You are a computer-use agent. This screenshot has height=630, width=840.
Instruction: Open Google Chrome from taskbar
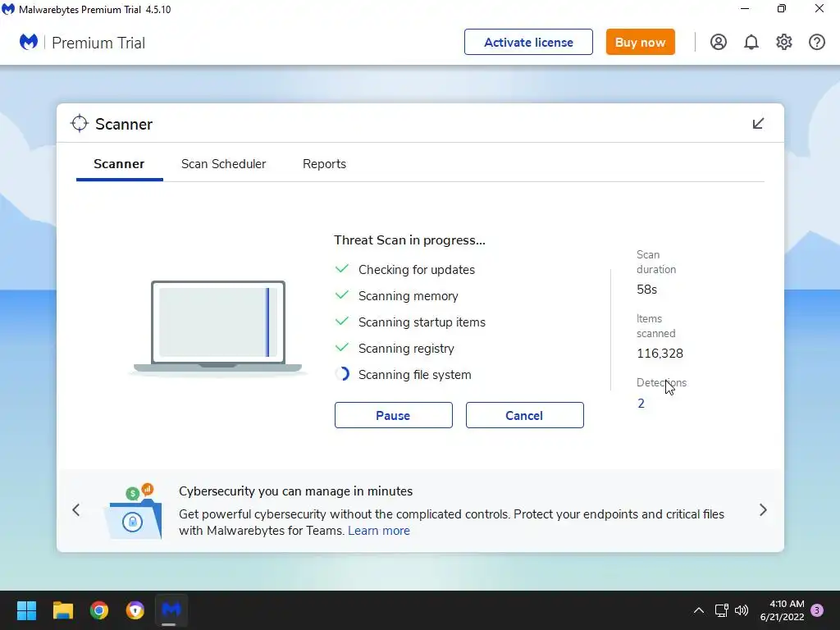tap(99, 610)
